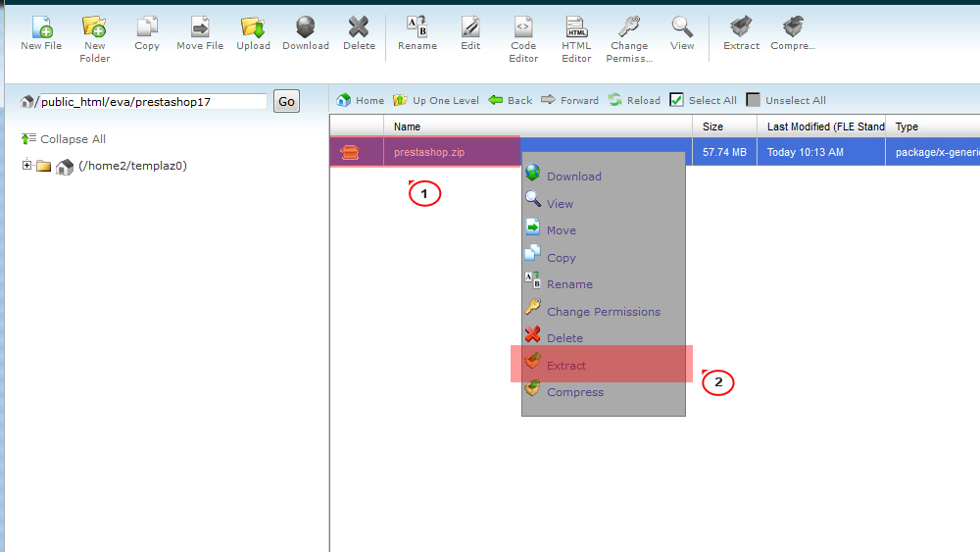This screenshot has width=980, height=552.
Task: Click the Compress toolbar icon
Action: point(793,33)
